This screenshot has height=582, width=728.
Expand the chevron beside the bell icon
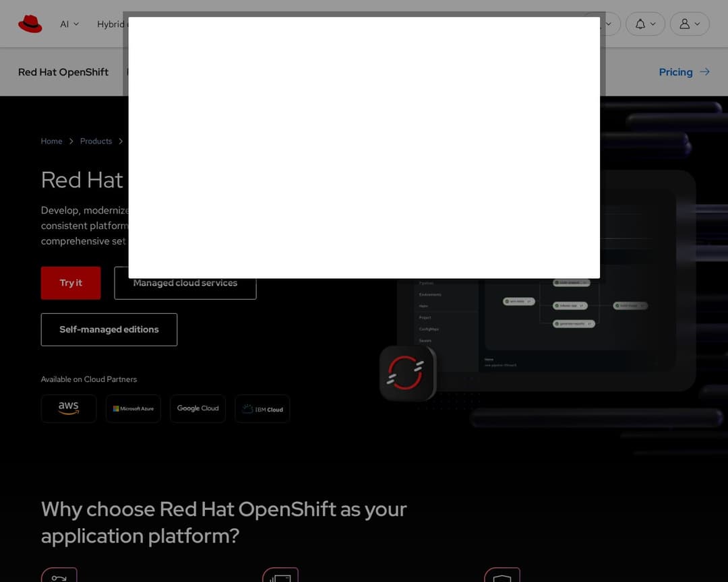point(653,24)
